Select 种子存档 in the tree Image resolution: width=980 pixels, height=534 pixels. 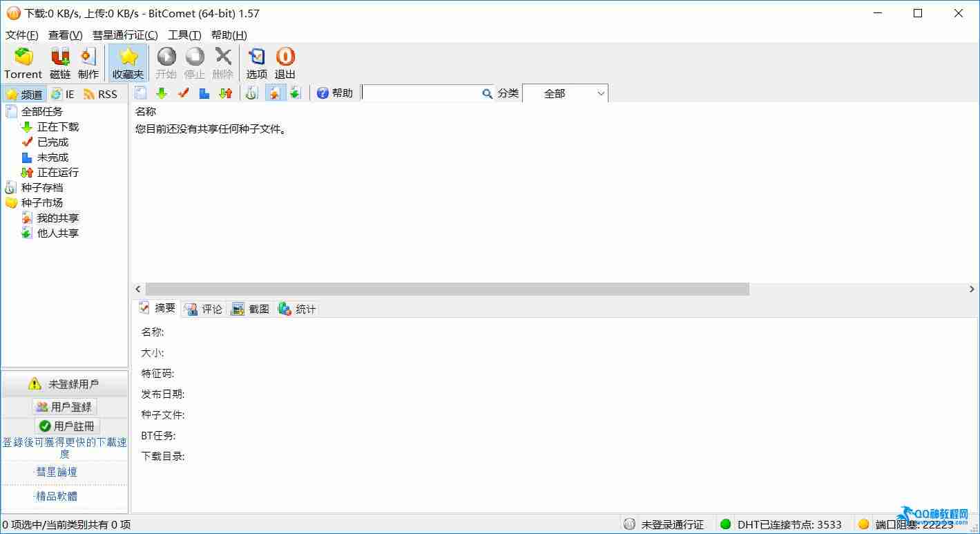pyautogui.click(x=41, y=188)
